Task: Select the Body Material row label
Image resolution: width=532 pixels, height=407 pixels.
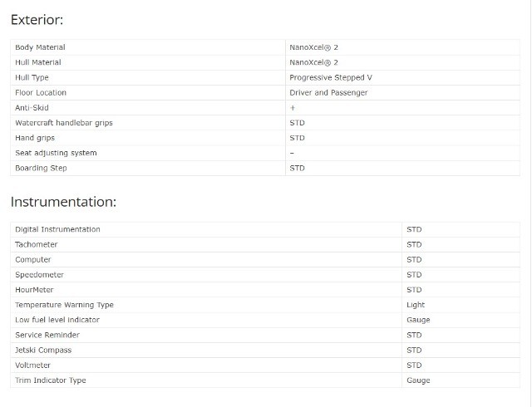Action: coord(40,47)
